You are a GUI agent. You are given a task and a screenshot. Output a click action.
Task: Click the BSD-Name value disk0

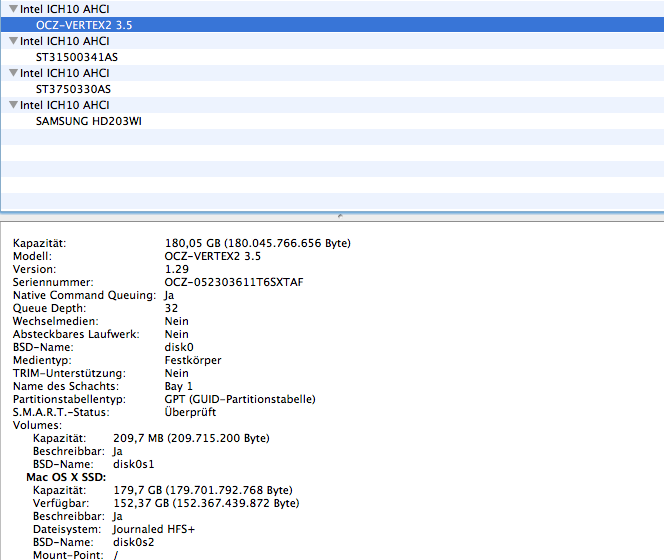coord(179,347)
